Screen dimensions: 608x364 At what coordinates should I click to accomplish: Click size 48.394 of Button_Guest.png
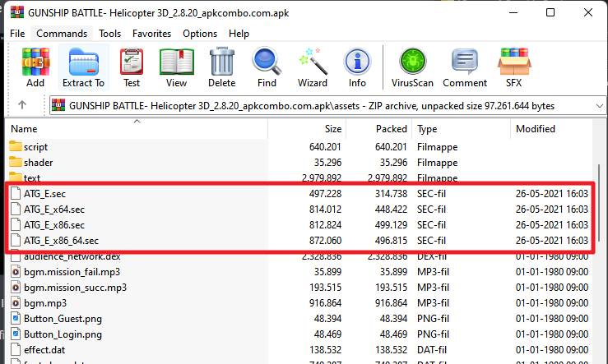pyautogui.click(x=327, y=319)
